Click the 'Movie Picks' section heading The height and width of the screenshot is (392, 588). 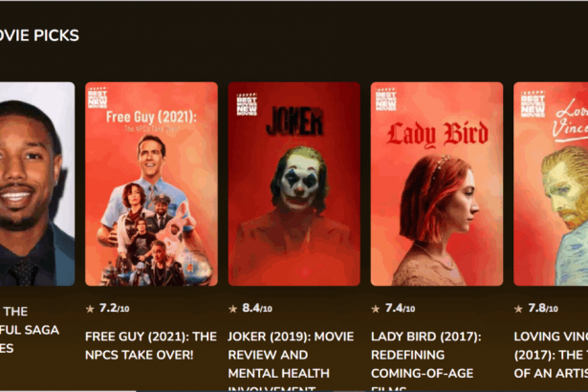click(39, 35)
